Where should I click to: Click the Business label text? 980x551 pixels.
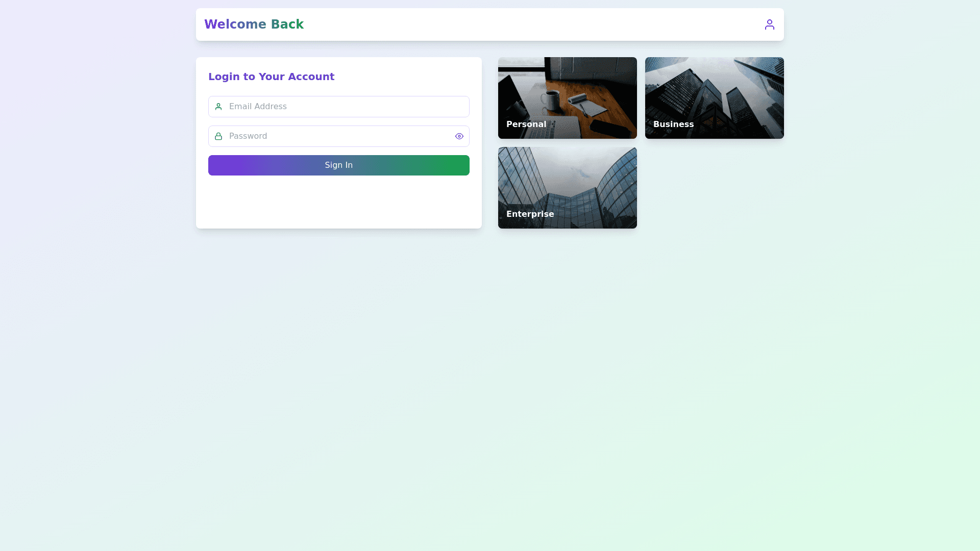click(x=673, y=124)
